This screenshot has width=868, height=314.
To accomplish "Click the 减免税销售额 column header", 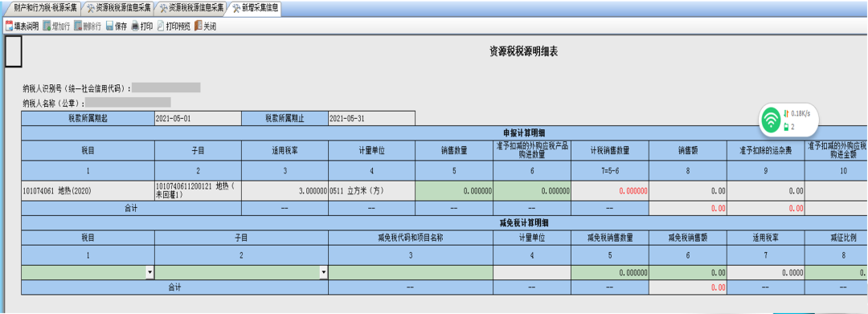I will click(x=687, y=238).
